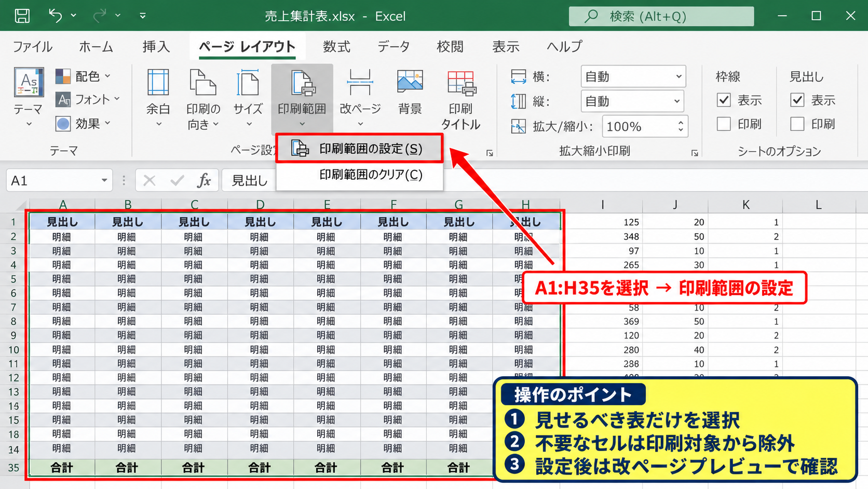Check 見出し 印刷 headings print checkbox

tap(797, 124)
